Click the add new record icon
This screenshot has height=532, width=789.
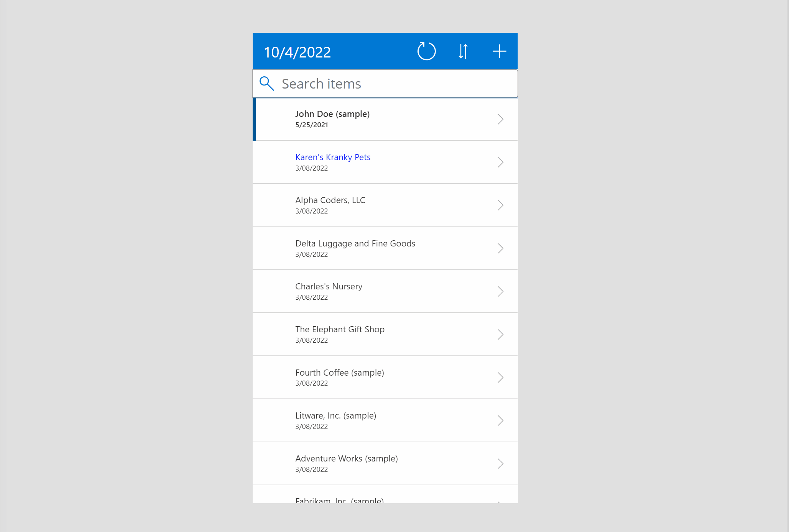[499, 51]
